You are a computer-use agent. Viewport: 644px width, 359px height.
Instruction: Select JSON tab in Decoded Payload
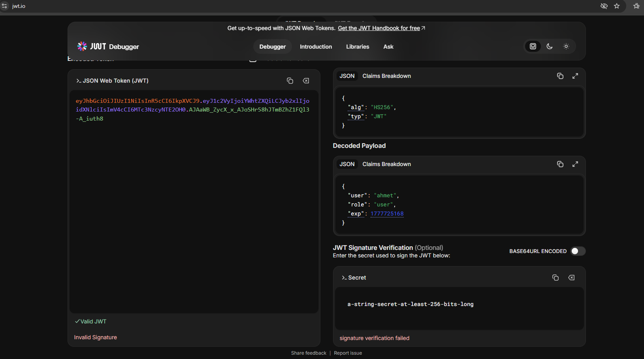click(x=347, y=164)
